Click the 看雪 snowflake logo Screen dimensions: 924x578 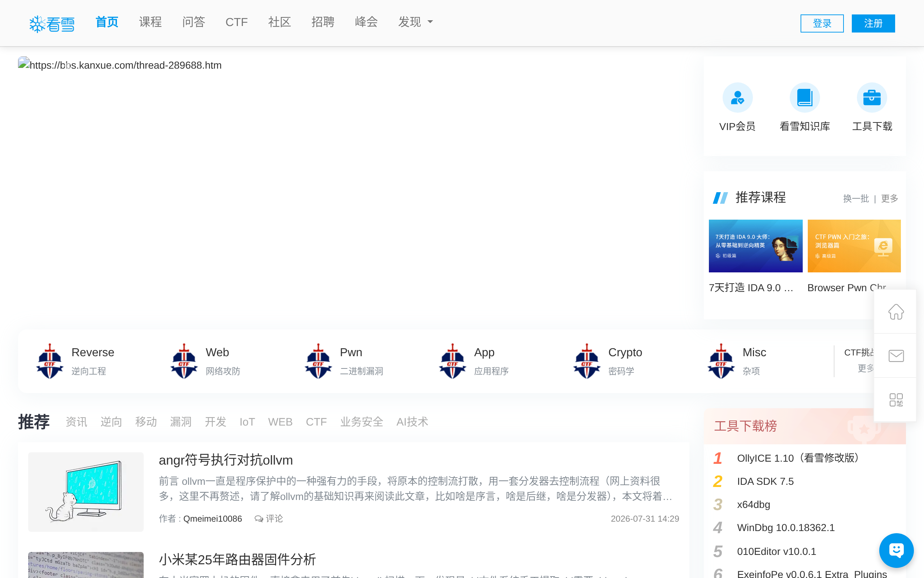[52, 24]
